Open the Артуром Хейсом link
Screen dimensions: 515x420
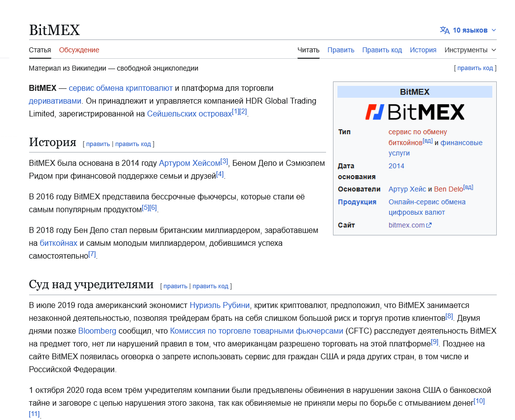click(x=189, y=163)
